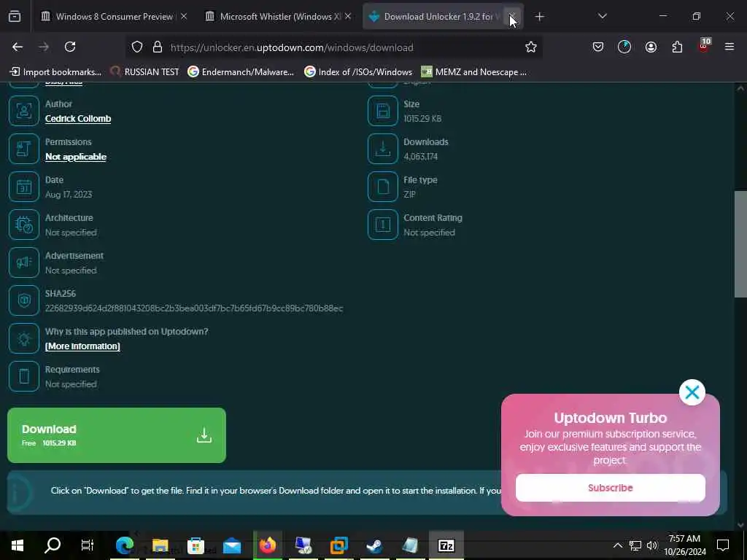The width and height of the screenshot is (747, 560).
Task: Open MEMZ and Noescape bookmark
Action: pyautogui.click(x=474, y=72)
